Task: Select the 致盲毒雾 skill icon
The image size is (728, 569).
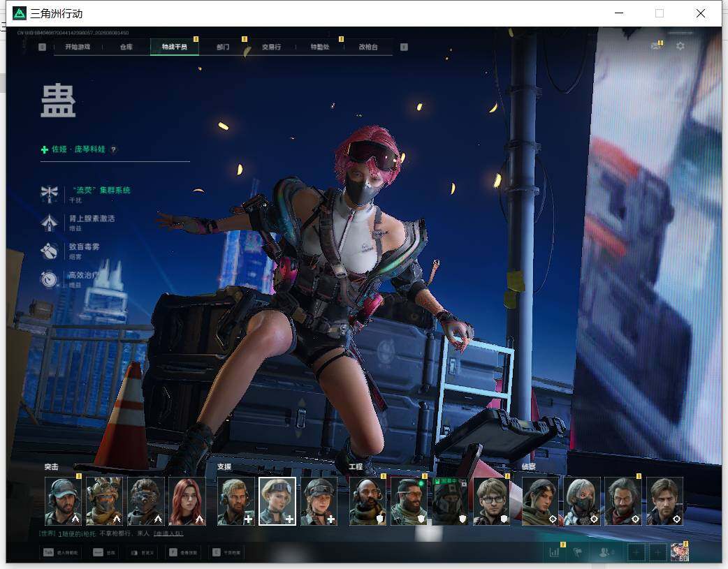Action: (49, 251)
